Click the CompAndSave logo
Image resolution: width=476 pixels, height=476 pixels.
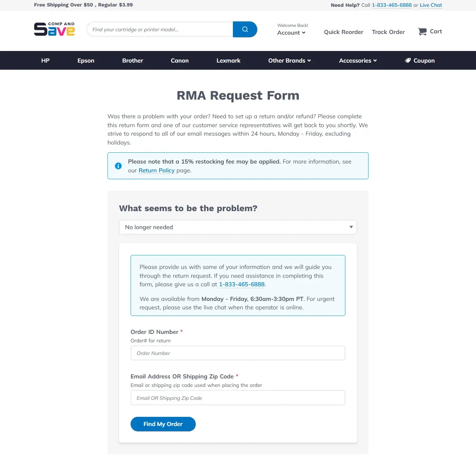54,29
